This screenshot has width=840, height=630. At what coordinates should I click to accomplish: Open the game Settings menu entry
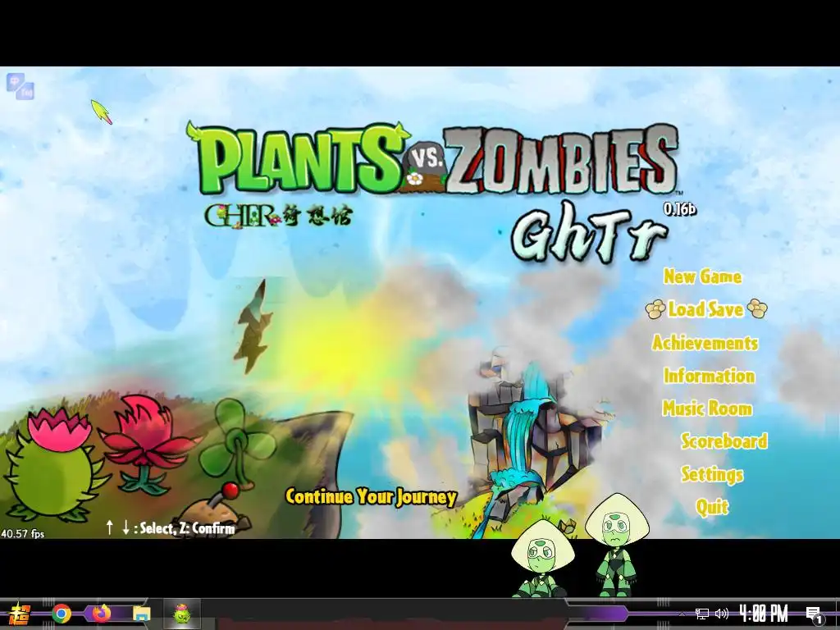(712, 474)
